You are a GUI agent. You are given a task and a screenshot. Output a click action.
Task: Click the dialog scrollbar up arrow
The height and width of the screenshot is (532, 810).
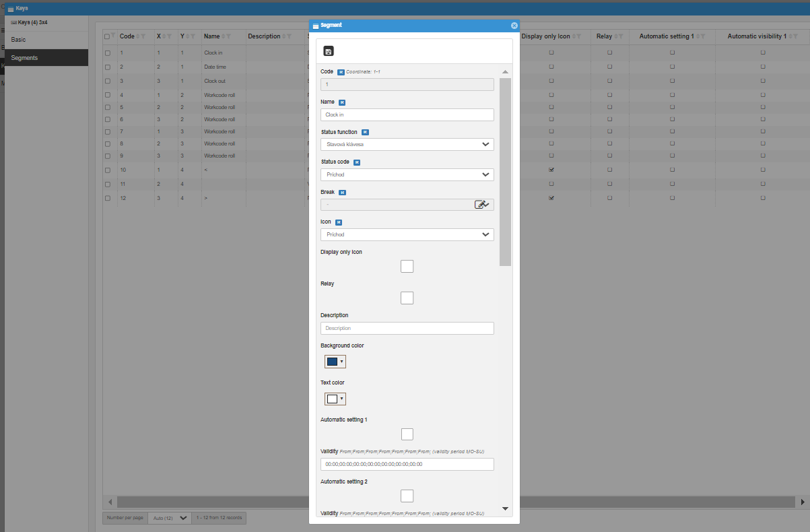click(505, 71)
